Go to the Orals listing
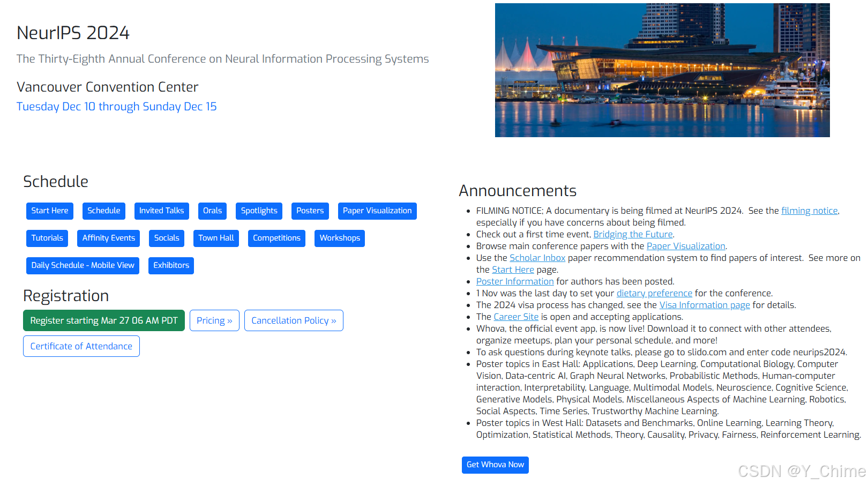Image resolution: width=868 pixels, height=486 pixels. [212, 211]
